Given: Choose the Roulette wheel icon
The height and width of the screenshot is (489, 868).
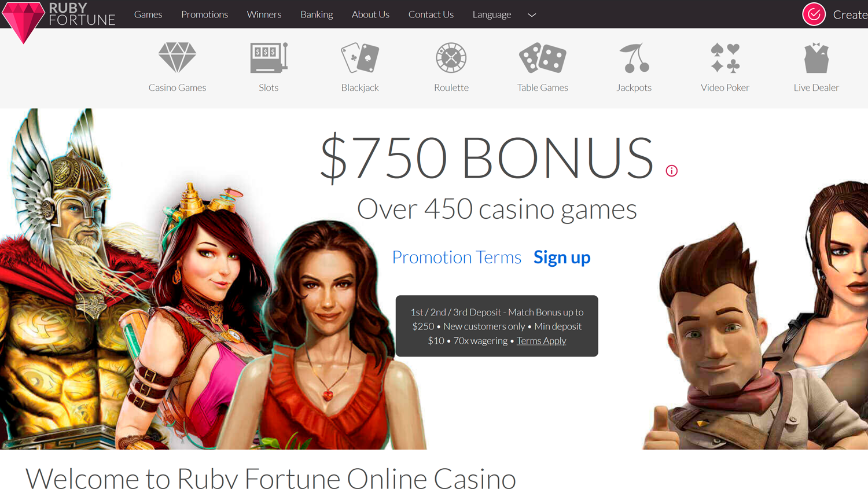Looking at the screenshot, I should point(451,57).
